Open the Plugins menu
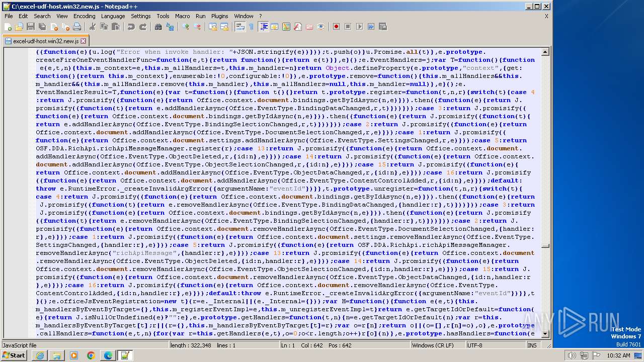Image resolution: width=644 pixels, height=362 pixels. point(220,16)
